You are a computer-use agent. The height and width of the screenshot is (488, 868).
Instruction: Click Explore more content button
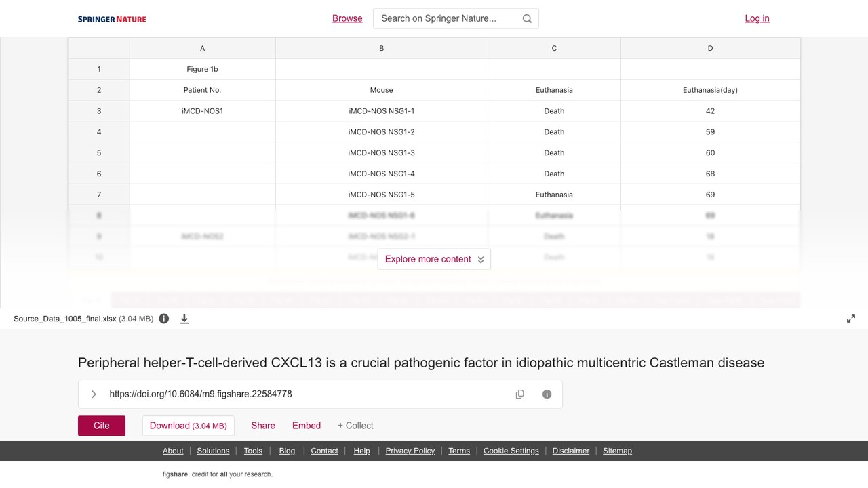[x=434, y=259]
